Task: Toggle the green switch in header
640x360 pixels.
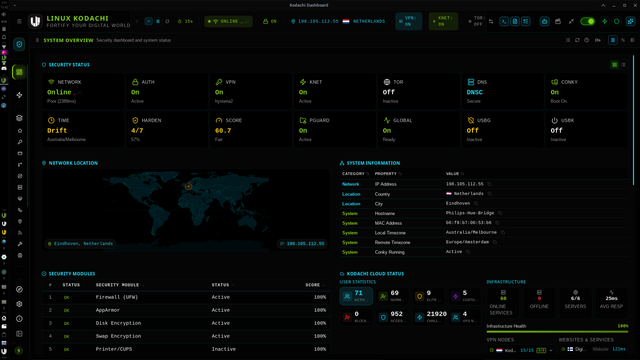Action: [587, 21]
